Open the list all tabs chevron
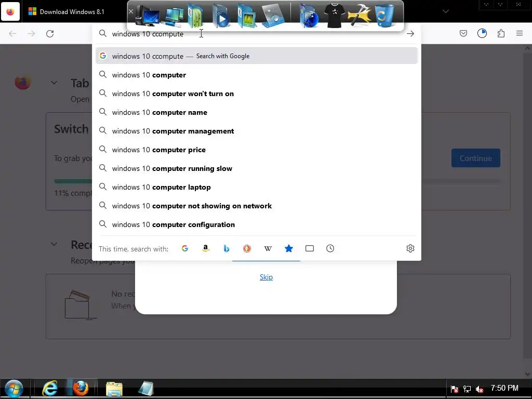Image resolution: width=532 pixels, height=399 pixels. click(445, 11)
